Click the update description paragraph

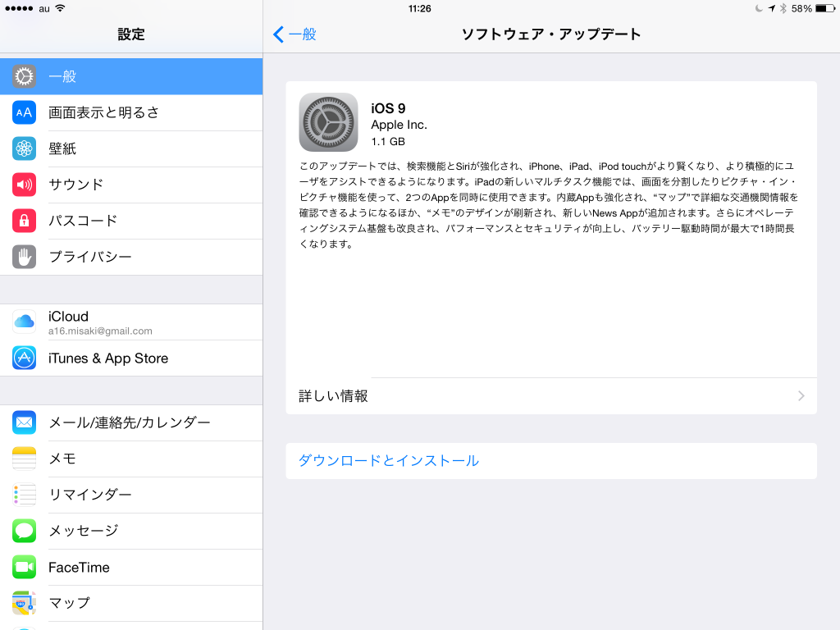click(x=549, y=204)
